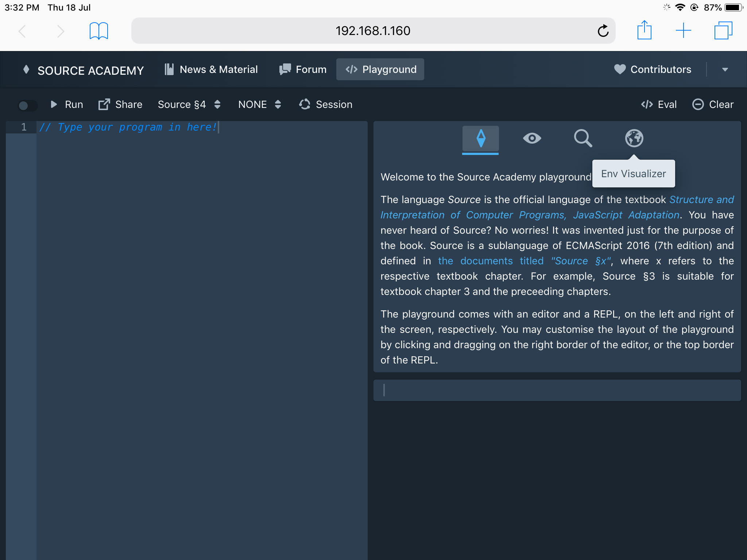This screenshot has height=560, width=747.
Task: Click the Session button
Action: pyautogui.click(x=326, y=105)
